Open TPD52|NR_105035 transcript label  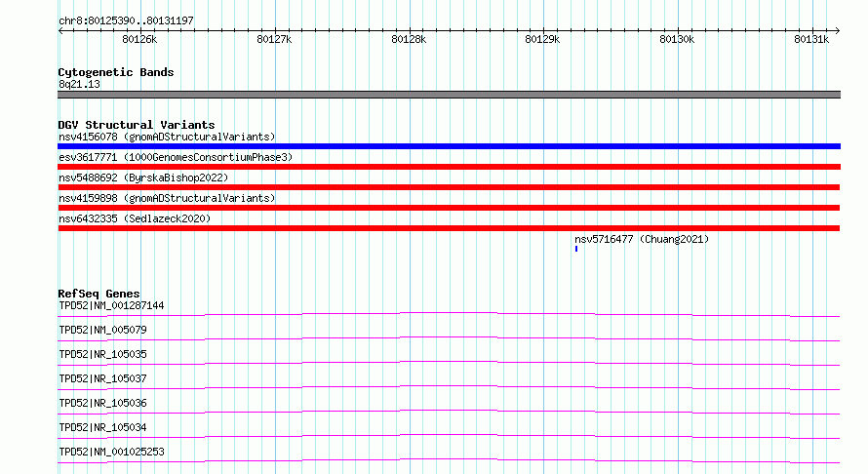click(102, 354)
